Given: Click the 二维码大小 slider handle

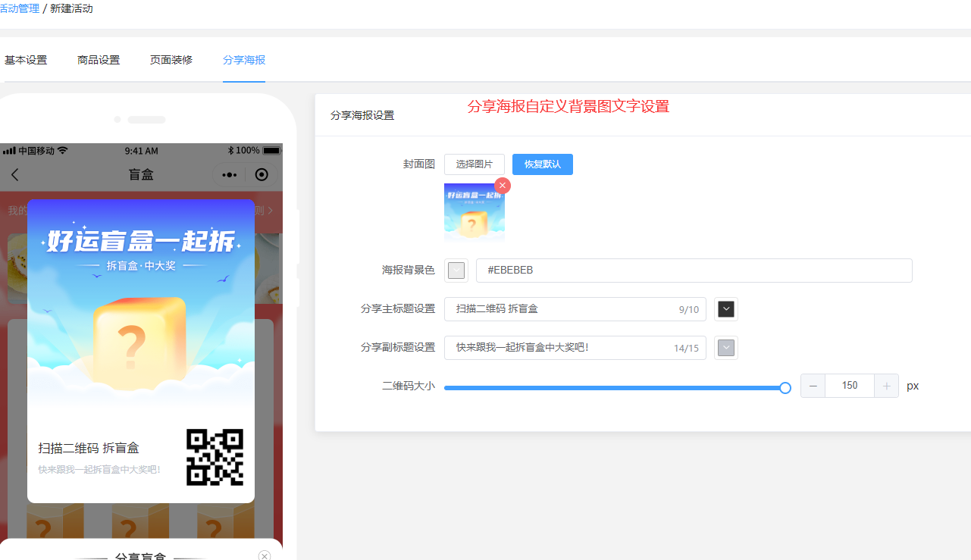Looking at the screenshot, I should click(785, 388).
